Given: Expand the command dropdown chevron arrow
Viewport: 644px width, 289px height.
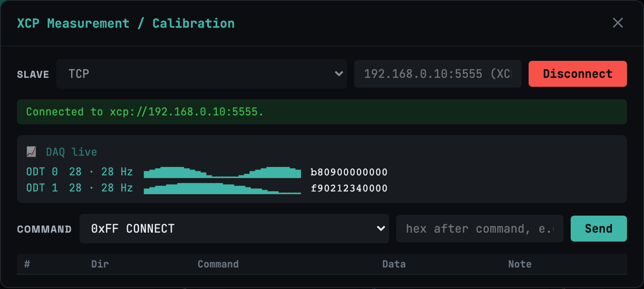Looking at the screenshot, I should pos(381,229).
